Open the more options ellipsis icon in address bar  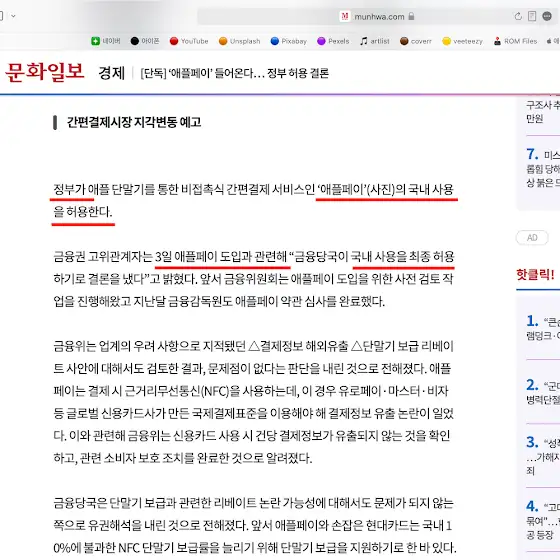(x=547, y=16)
